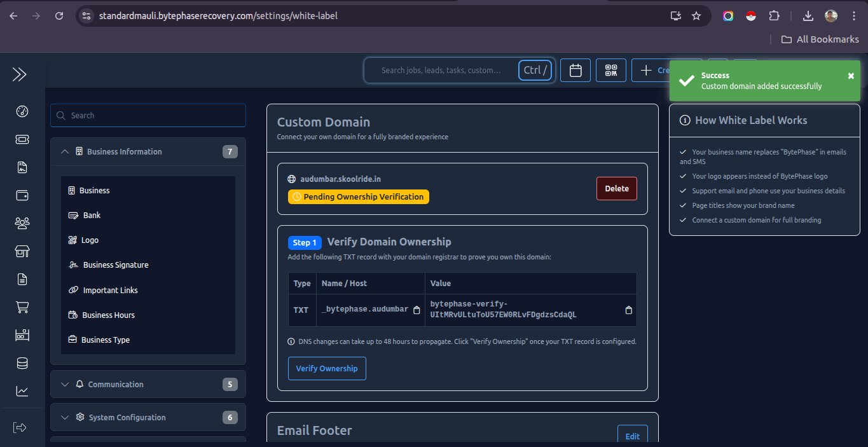Open the Chrome three-dot menu
Screen dimensions: 868x447
coord(853,16)
